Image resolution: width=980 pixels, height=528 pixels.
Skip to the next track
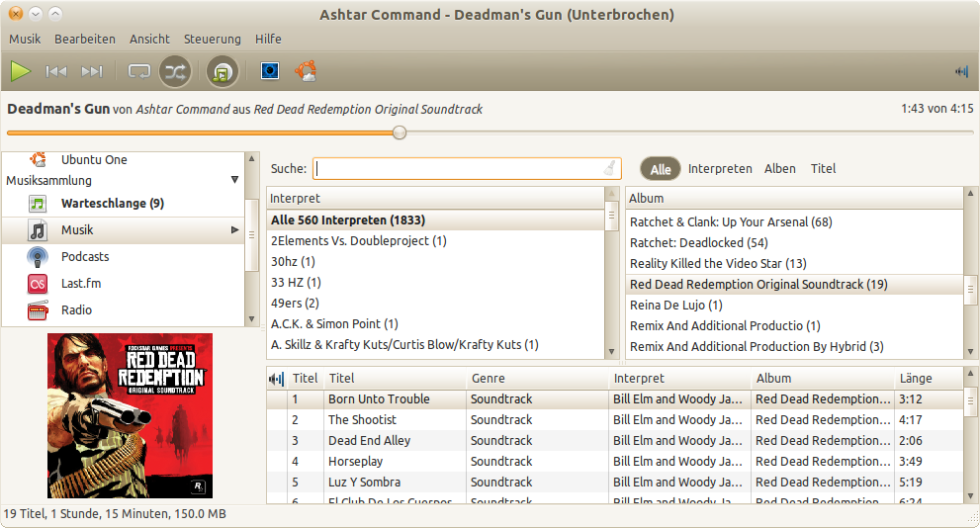click(x=92, y=72)
